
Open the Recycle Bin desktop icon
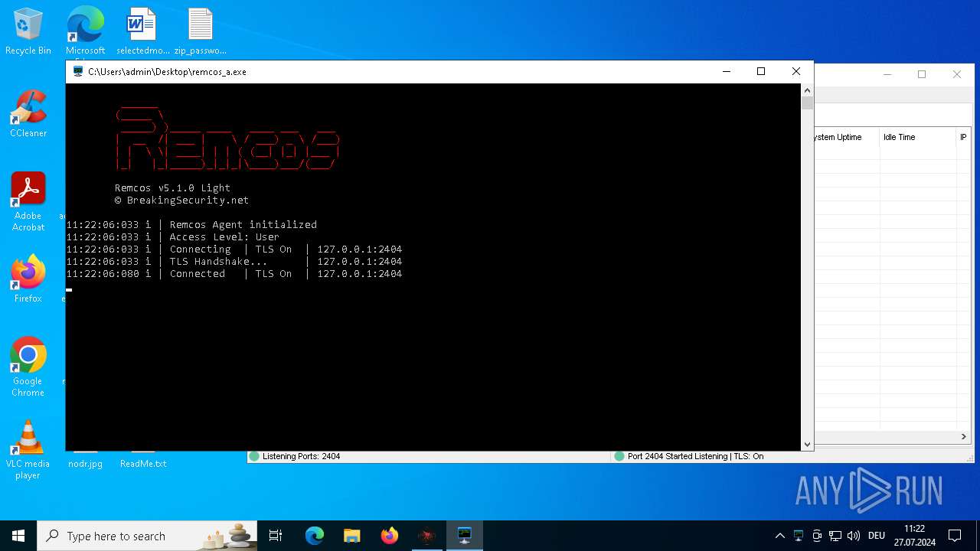[x=28, y=32]
